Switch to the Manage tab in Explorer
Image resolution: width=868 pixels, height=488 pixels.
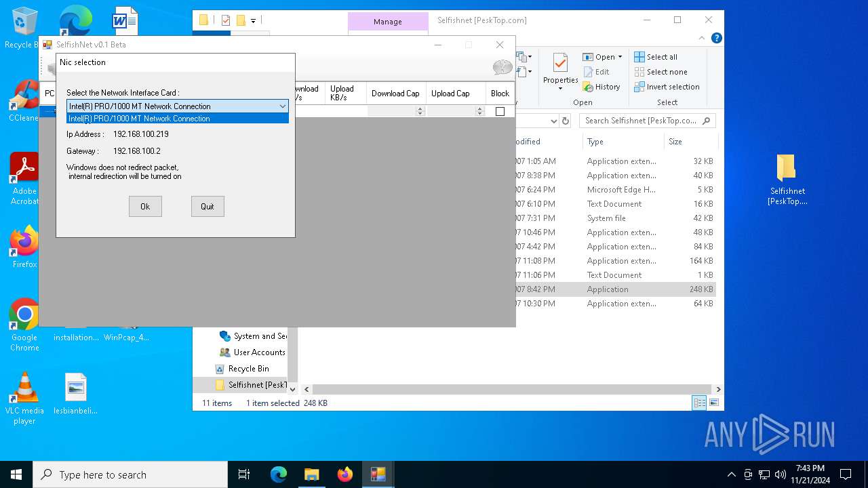click(x=388, y=22)
